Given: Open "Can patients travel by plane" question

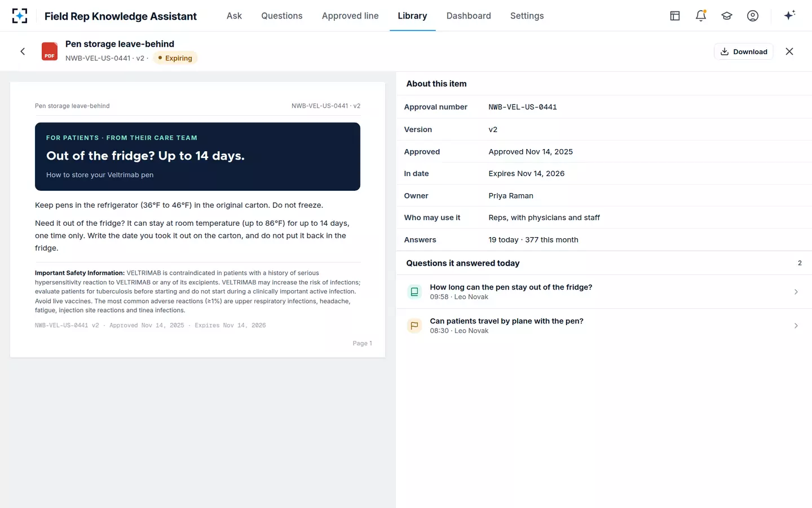Looking at the screenshot, I should pos(604,326).
